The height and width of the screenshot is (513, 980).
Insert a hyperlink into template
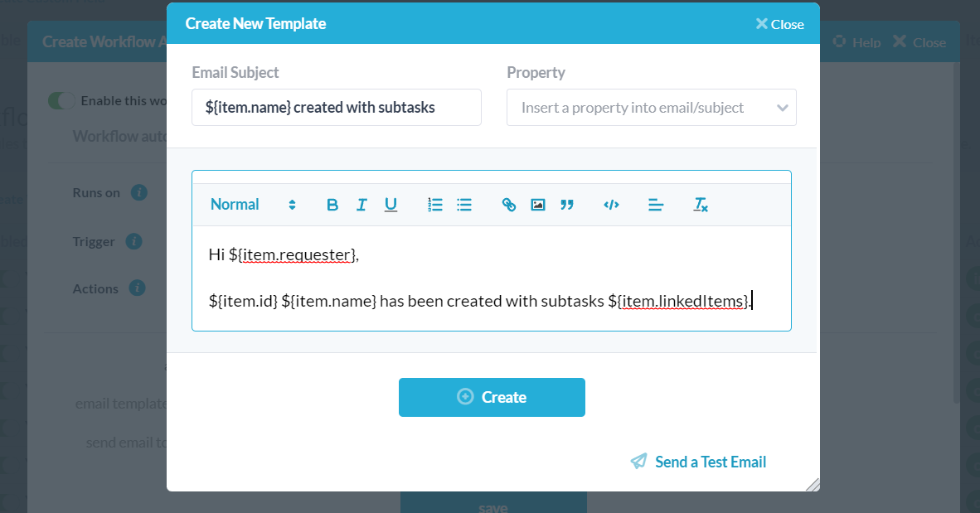(x=509, y=205)
